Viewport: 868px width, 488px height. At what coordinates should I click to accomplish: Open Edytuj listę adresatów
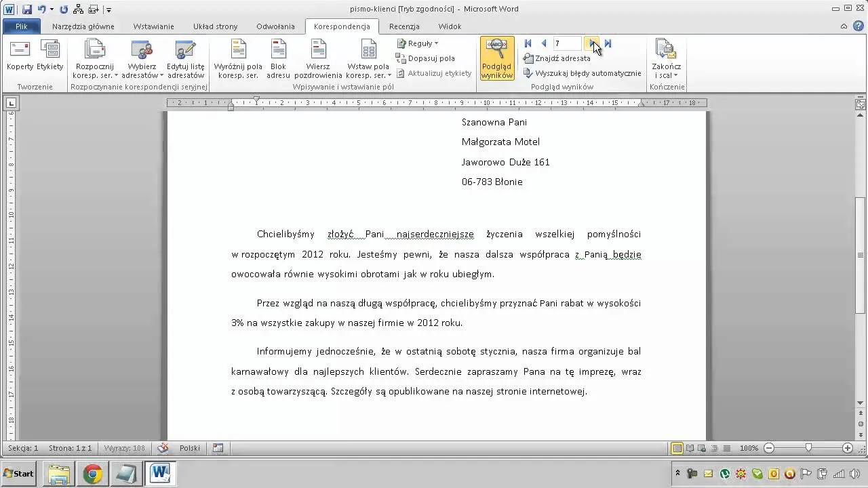186,60
